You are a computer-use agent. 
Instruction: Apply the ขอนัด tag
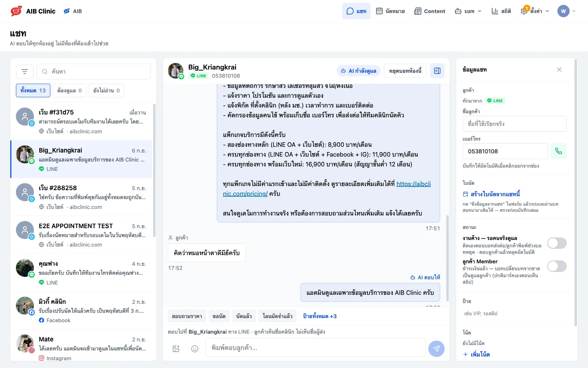coord(219,316)
